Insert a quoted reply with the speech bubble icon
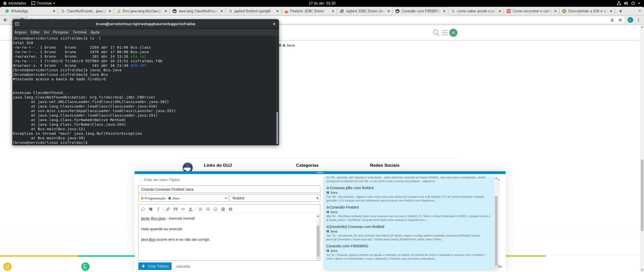Viewport: 644px width, 272px height. click(143, 209)
